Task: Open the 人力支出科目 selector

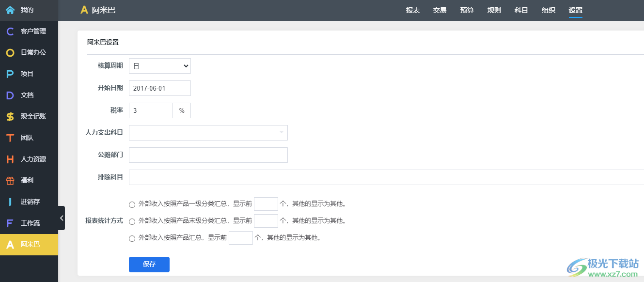Action: 208,132
